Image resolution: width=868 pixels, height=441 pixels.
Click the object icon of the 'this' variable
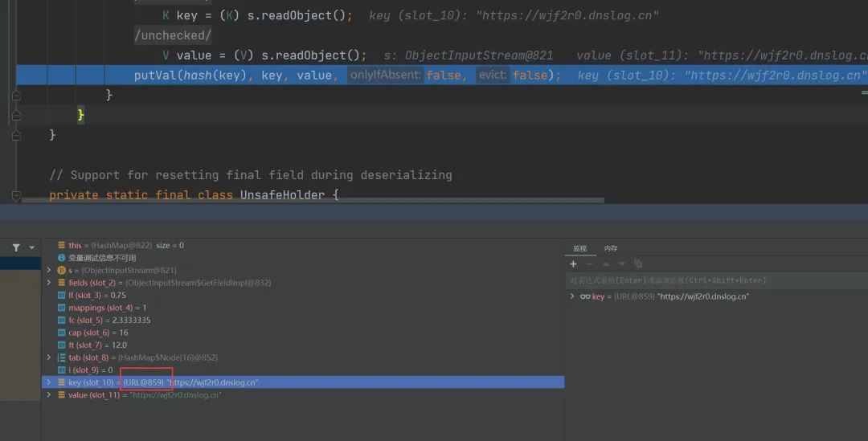pyautogui.click(x=61, y=245)
